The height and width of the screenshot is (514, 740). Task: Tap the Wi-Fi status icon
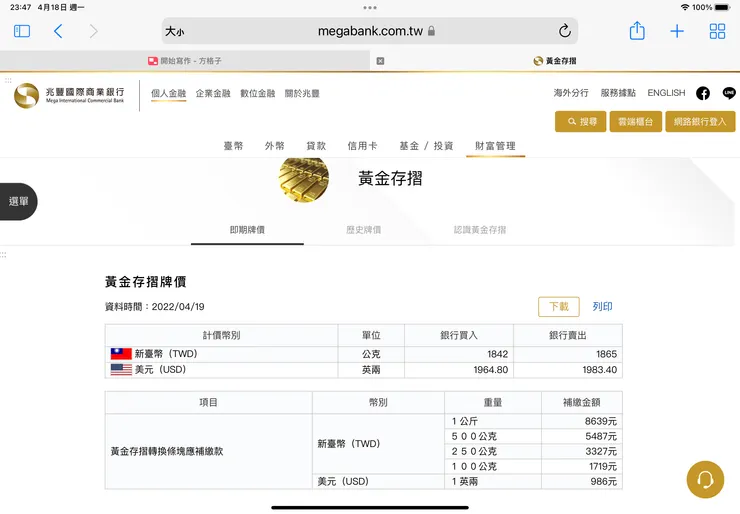pyautogui.click(x=685, y=7)
